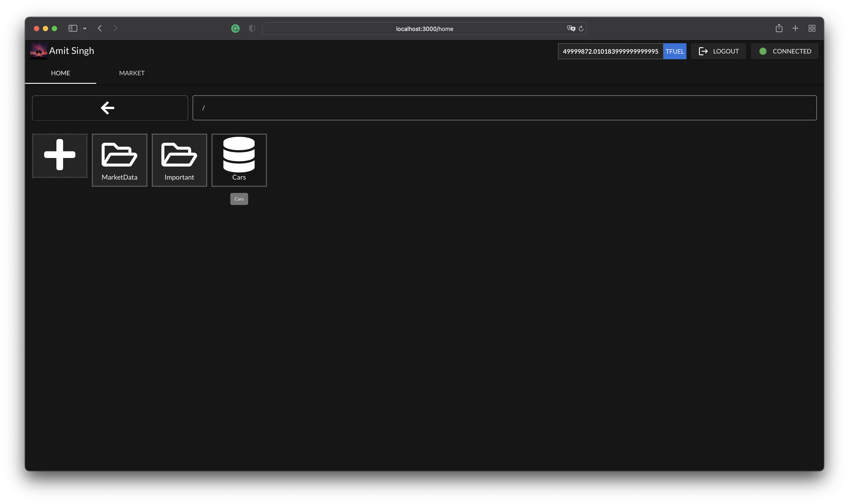Click the translate icon in address bar
The width and height of the screenshot is (849, 504).
[570, 29]
